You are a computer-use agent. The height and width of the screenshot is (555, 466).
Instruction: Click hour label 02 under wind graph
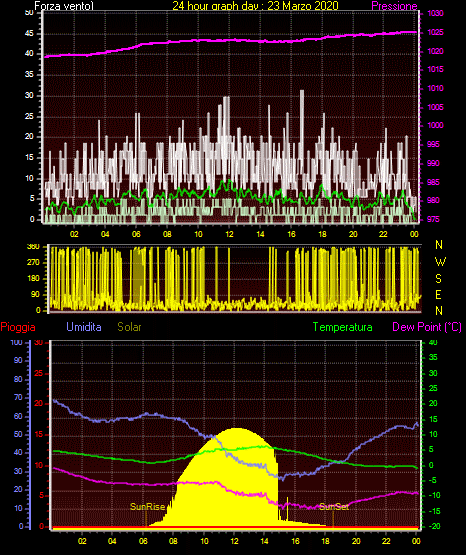coord(74,234)
